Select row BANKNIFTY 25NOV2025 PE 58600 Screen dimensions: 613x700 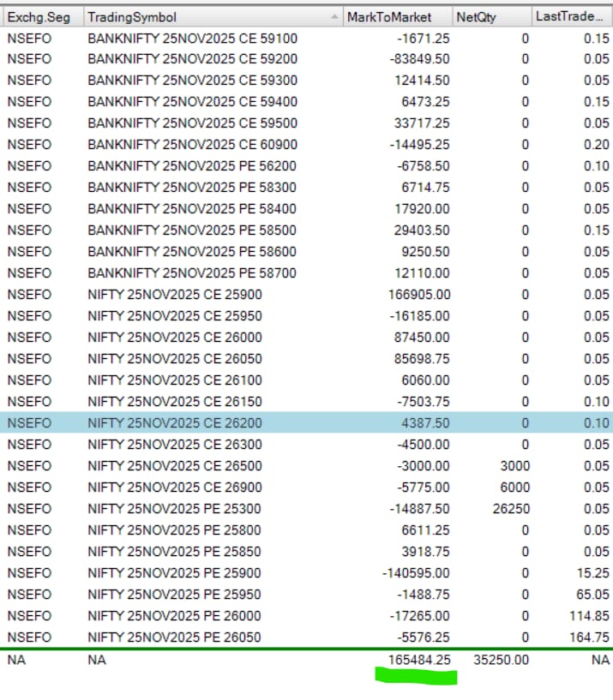(x=307, y=252)
